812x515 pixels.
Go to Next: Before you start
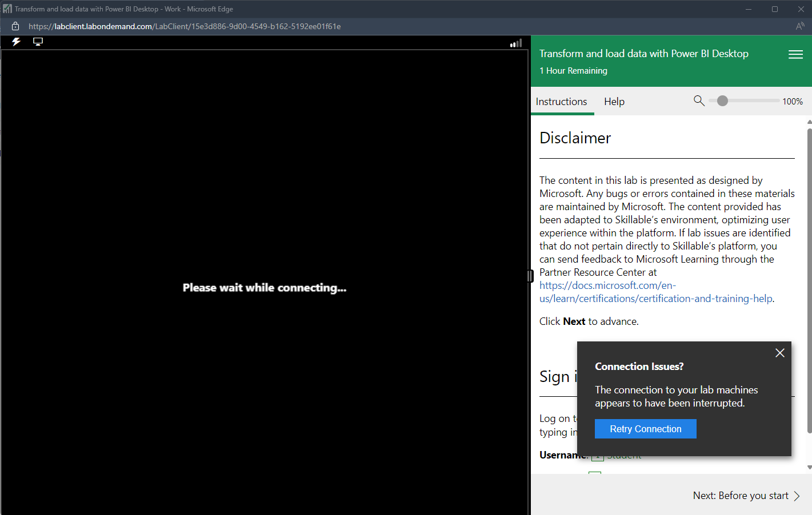(746, 496)
